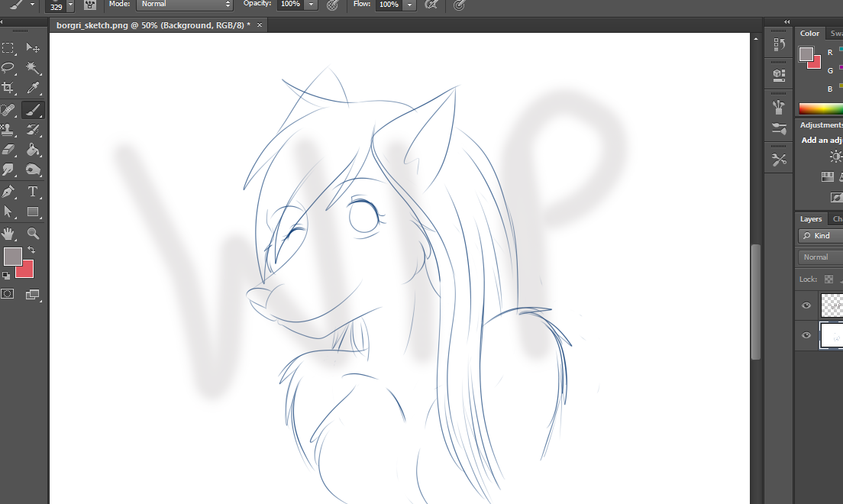Select the Crop tool
This screenshot has width=843, height=504.
pyautogui.click(x=8, y=88)
